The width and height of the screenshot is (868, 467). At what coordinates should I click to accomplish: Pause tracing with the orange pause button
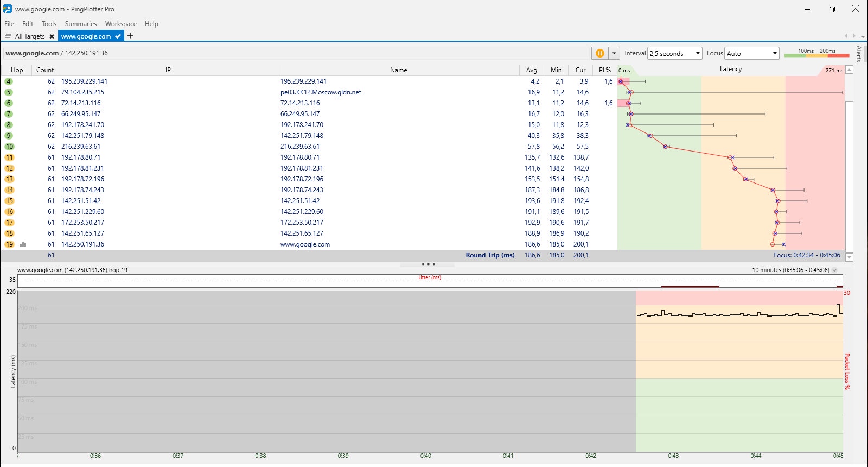pyautogui.click(x=600, y=53)
